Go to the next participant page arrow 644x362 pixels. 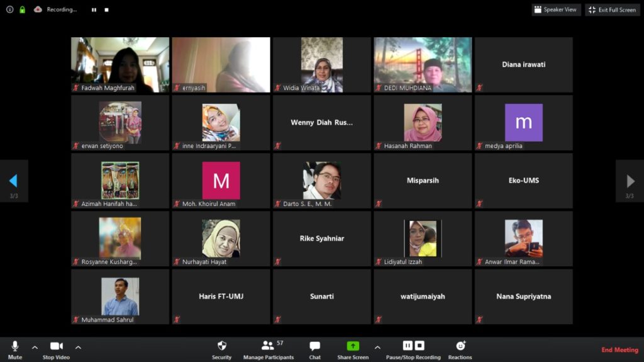pyautogui.click(x=630, y=181)
